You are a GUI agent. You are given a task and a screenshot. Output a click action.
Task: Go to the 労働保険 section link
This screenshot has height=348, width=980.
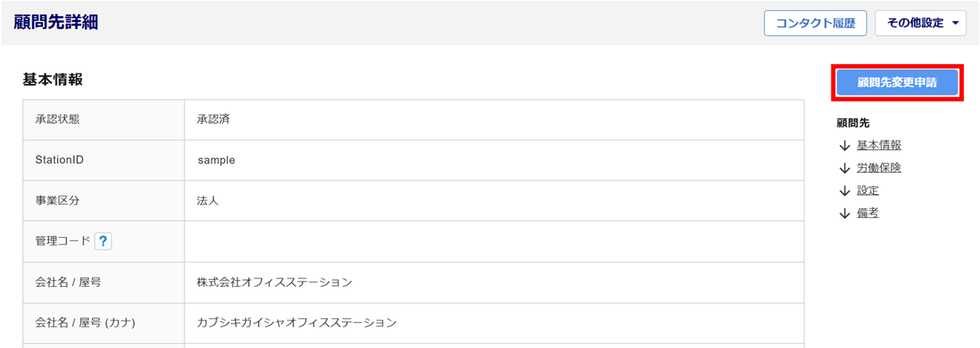coord(878,168)
